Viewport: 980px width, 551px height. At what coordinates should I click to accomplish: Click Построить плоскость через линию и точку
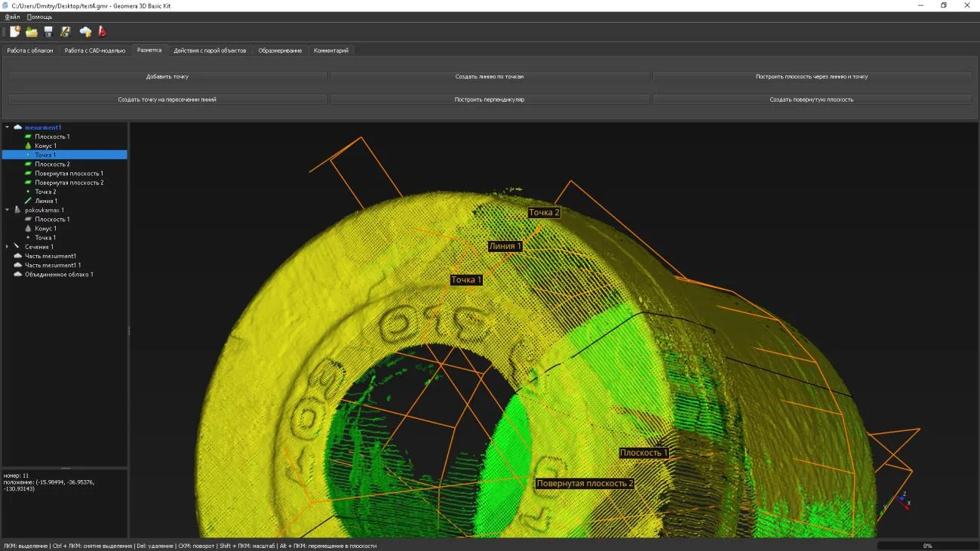coord(812,76)
